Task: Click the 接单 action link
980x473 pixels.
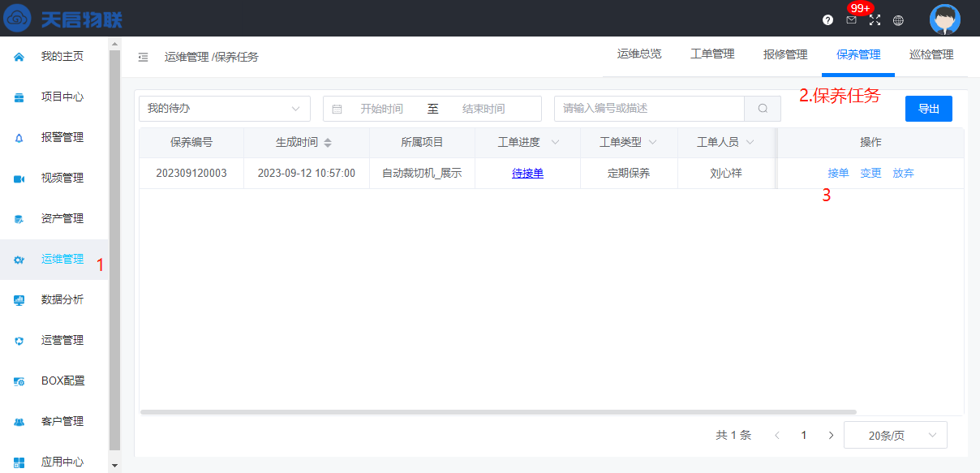Action: click(x=838, y=173)
